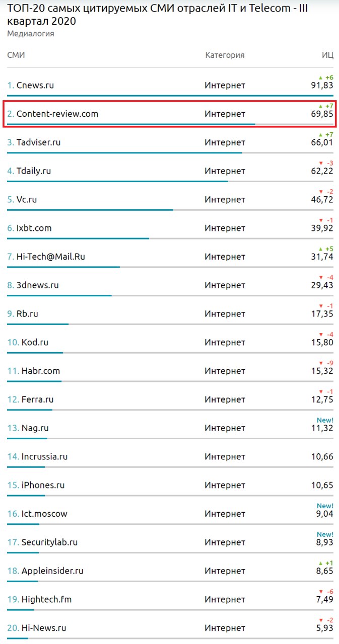
Task: Click the Cnews.ru citation index bar
Action: pos(170,96)
